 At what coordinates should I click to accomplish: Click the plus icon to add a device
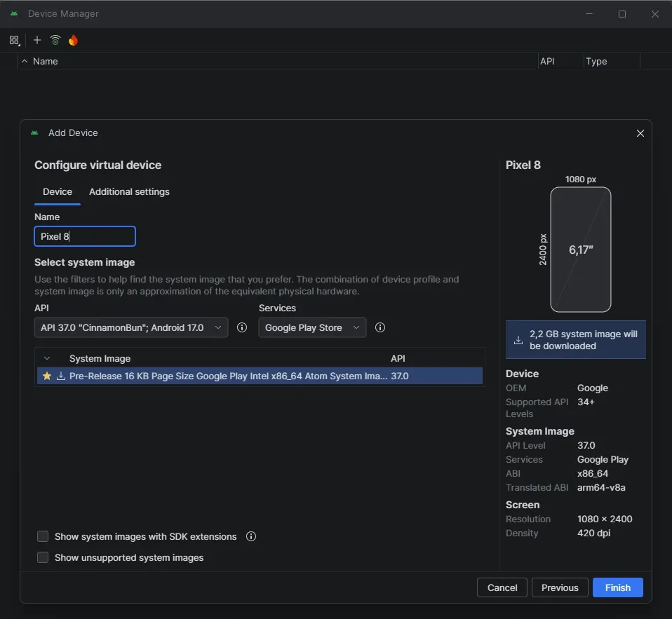pyautogui.click(x=37, y=40)
